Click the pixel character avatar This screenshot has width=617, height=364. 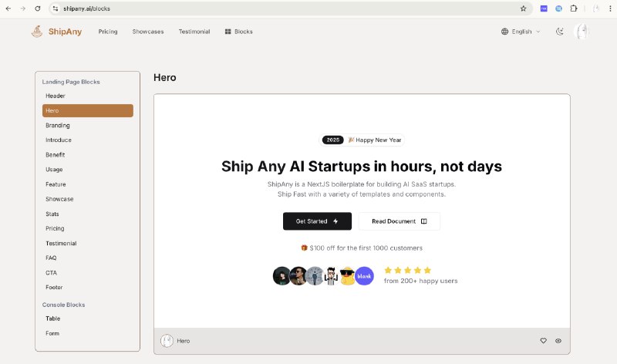331,276
